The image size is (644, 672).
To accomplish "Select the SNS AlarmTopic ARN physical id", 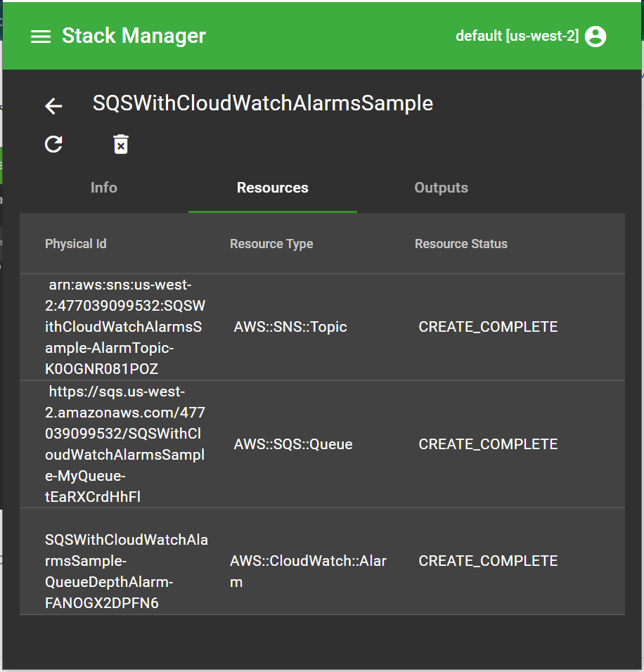I will coord(125,327).
